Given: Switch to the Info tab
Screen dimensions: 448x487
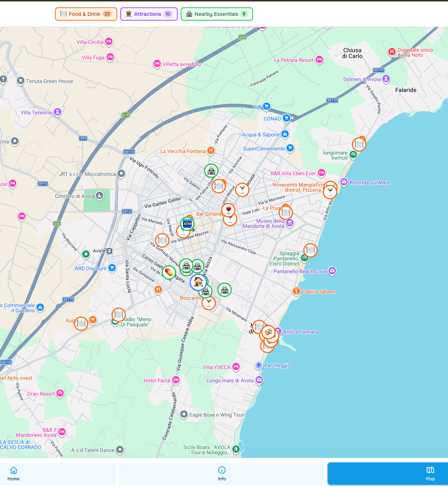Looking at the screenshot, I should pyautogui.click(x=222, y=474).
